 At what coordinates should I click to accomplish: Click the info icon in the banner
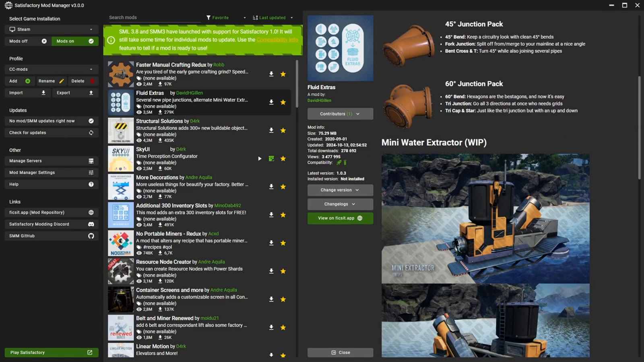pos(111,40)
